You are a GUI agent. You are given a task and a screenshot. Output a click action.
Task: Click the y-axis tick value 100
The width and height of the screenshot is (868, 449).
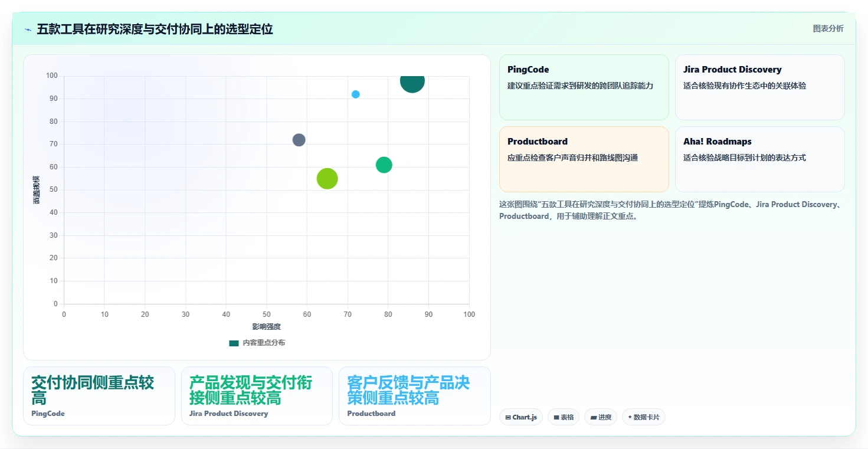pyautogui.click(x=51, y=76)
